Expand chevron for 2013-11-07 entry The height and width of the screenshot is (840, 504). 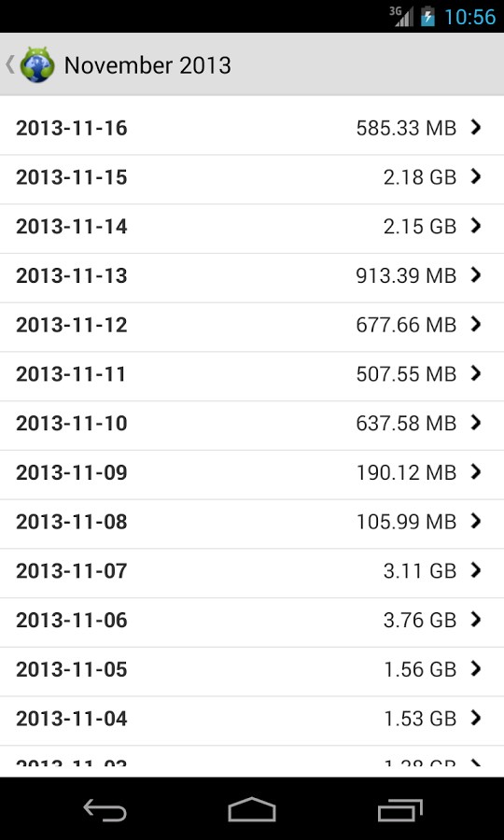click(476, 570)
